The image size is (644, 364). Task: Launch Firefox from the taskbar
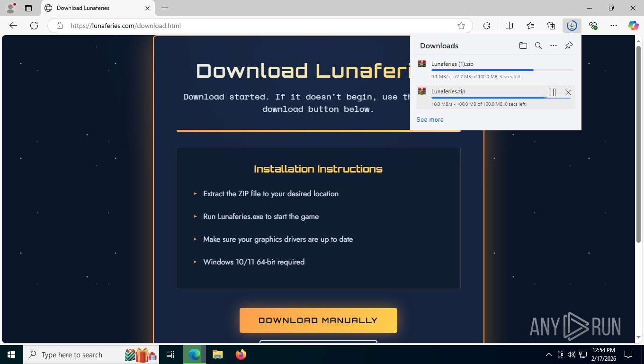pos(241,355)
